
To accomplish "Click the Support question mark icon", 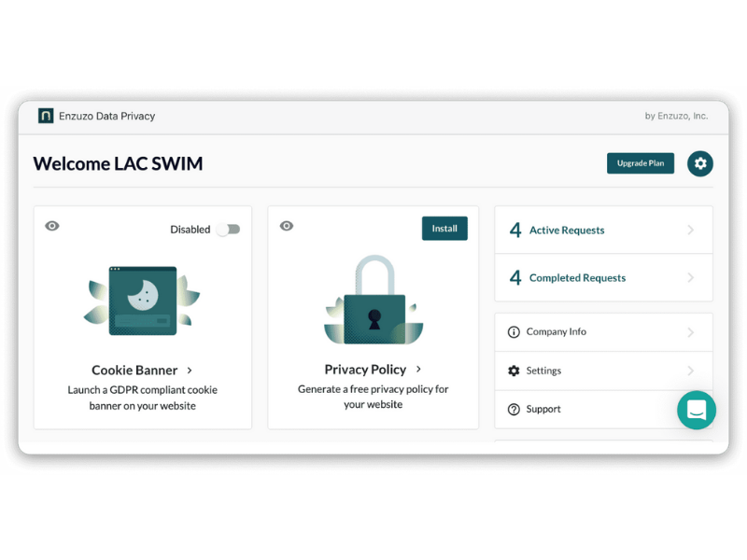I will coord(513,409).
